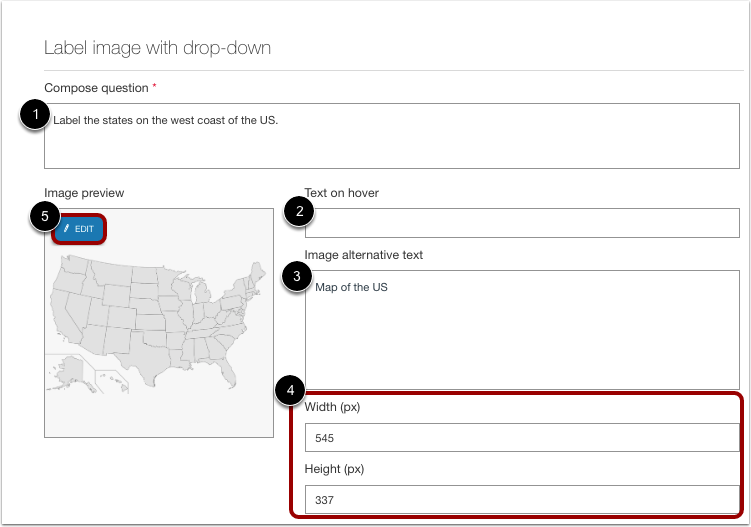Click the numbered callout badge 3
The width and height of the screenshot is (751, 527).
coord(297,278)
